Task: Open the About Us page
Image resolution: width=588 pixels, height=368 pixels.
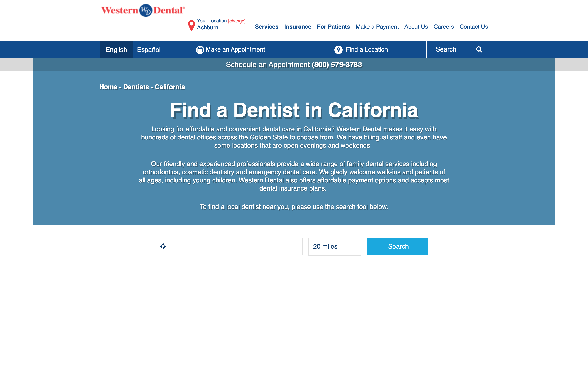Action: click(416, 27)
